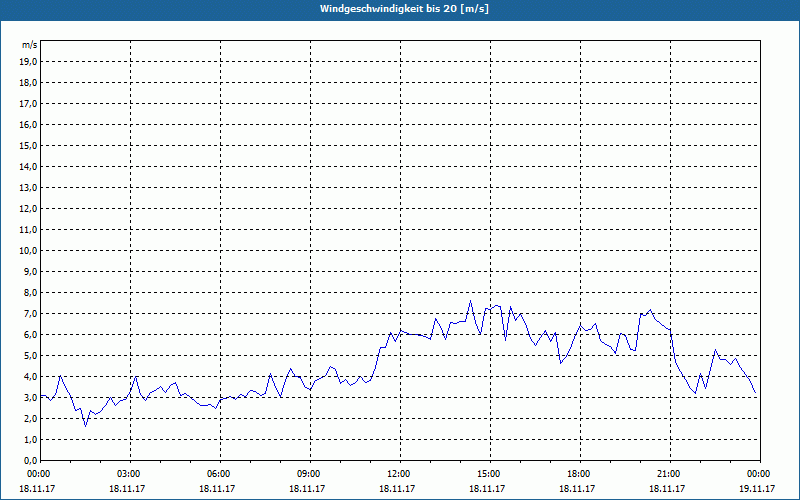Select the 13,0 y-axis label

coord(29,188)
